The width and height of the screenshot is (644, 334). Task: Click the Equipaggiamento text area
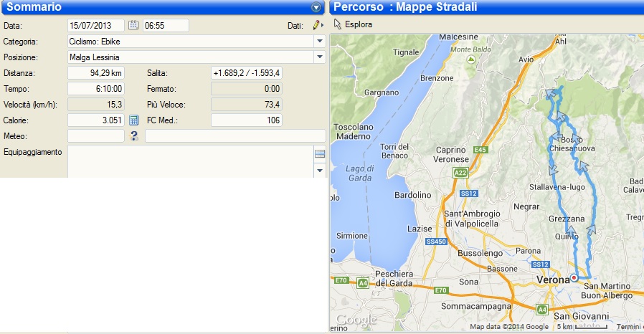191,161
